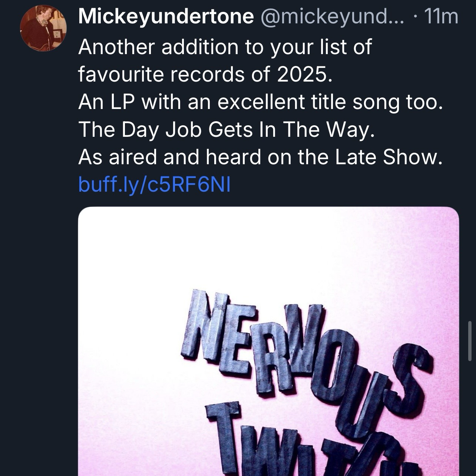Click the line "Another addition to your list of"
This screenshot has height=476, width=476.
point(225,47)
